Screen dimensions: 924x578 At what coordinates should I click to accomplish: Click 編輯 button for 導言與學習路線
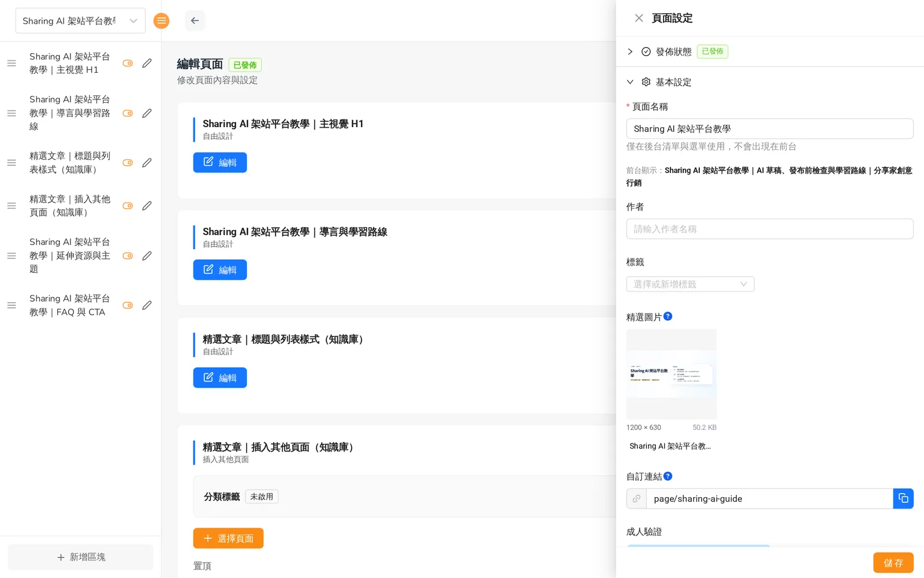[220, 270]
